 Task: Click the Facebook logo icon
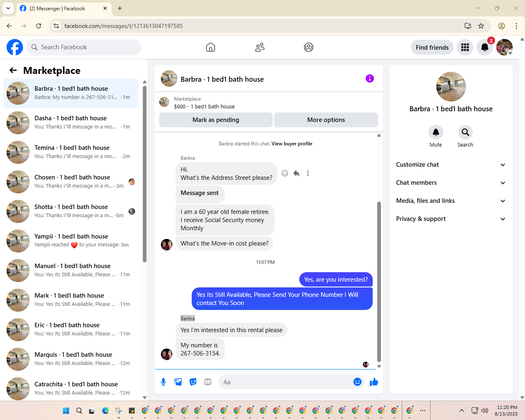pos(15,47)
